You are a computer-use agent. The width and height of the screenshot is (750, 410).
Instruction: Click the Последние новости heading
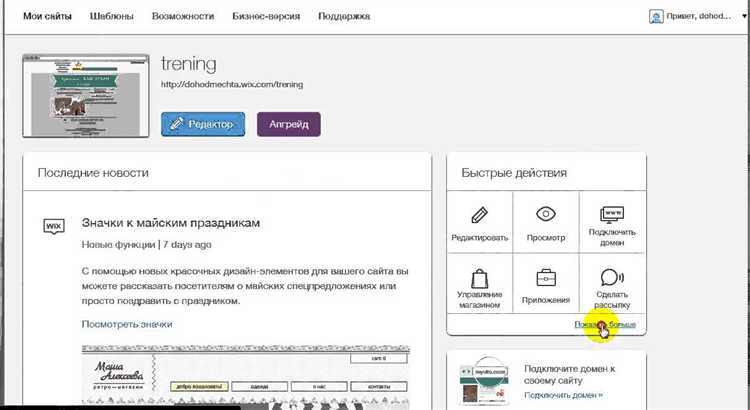[x=93, y=173]
